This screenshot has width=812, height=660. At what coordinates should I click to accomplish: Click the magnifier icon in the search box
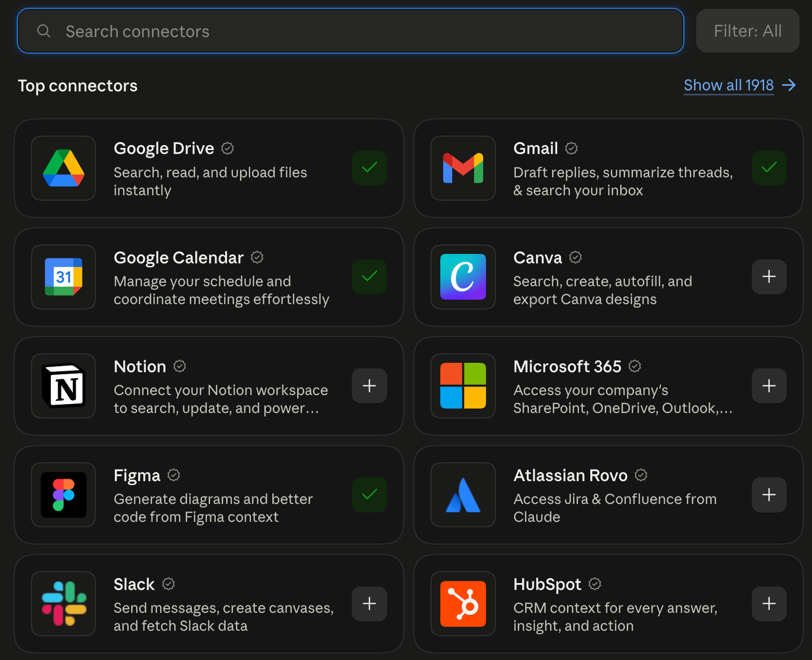[44, 31]
